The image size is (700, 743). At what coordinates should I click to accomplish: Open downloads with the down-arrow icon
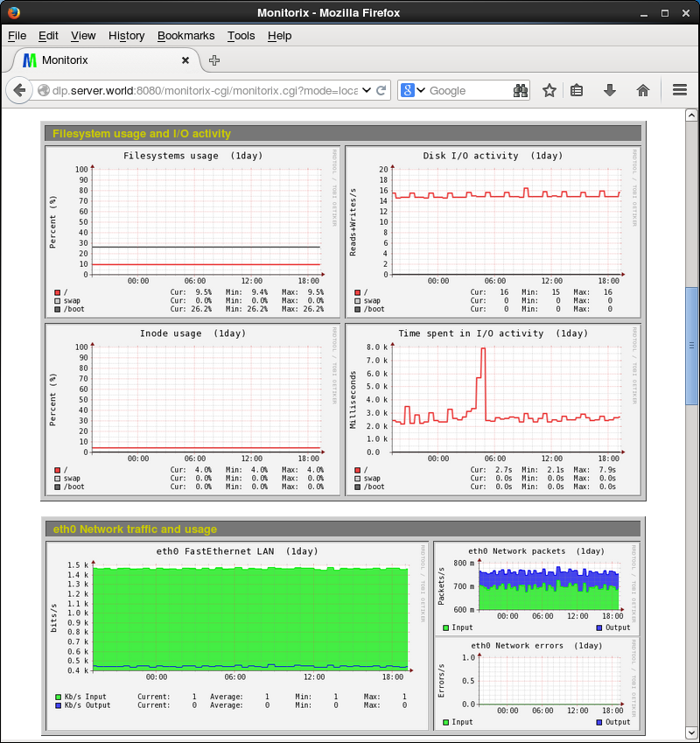[609, 90]
